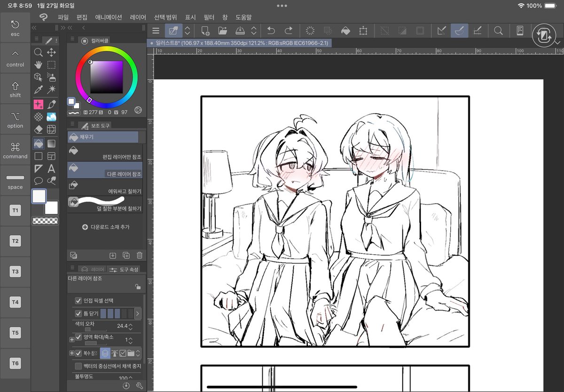Select the Fill bucket tool in toolbox
Screen dimensions: 564x392
pyautogui.click(x=39, y=143)
